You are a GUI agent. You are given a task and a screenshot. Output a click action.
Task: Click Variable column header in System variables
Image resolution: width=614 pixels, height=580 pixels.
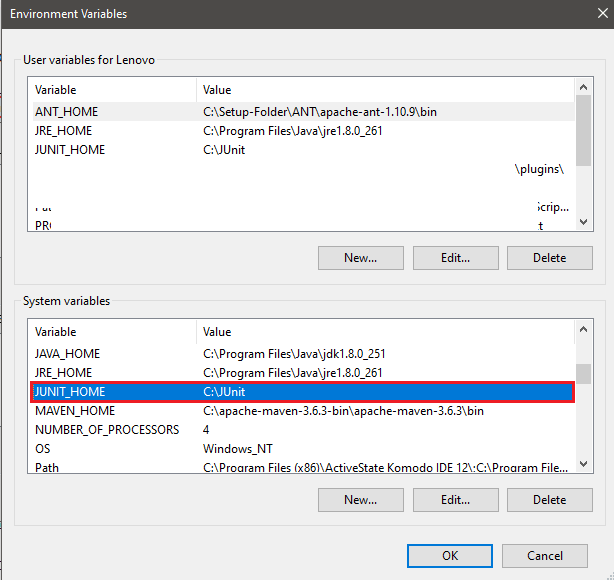110,332
